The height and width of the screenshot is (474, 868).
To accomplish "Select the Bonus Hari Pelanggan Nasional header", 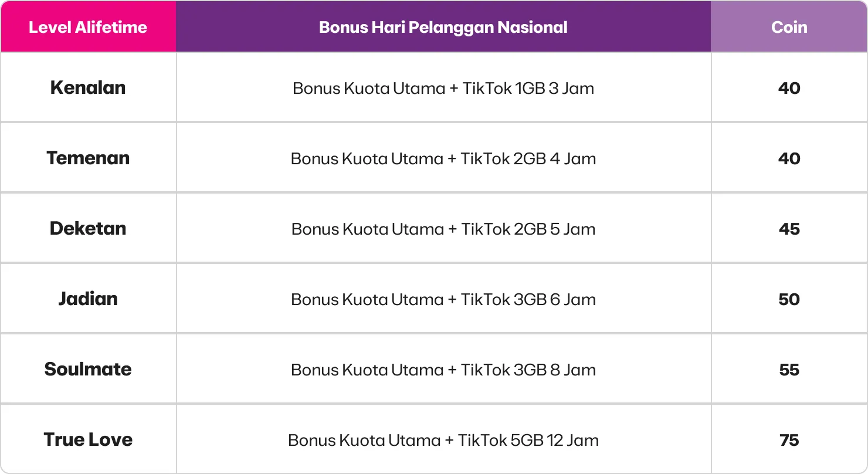I will 443,27.
